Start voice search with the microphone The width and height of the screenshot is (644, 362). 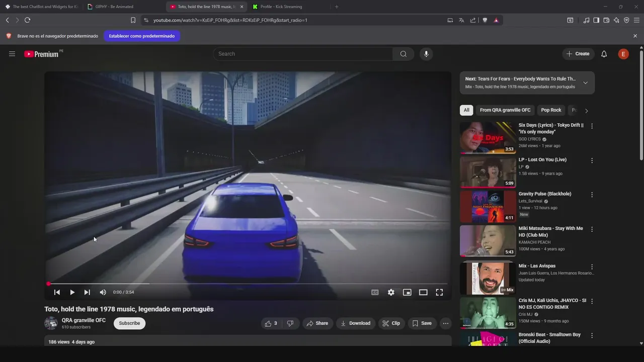pyautogui.click(x=426, y=54)
